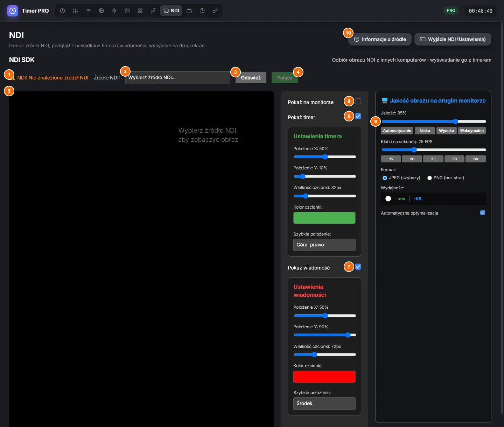Open the Góra, prawo quick position dropdown

coord(324,245)
